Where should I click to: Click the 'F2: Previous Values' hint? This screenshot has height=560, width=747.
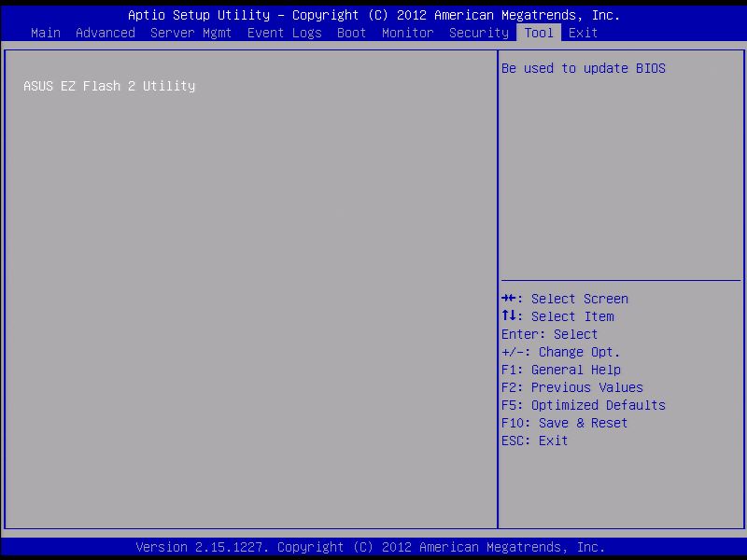pos(571,387)
